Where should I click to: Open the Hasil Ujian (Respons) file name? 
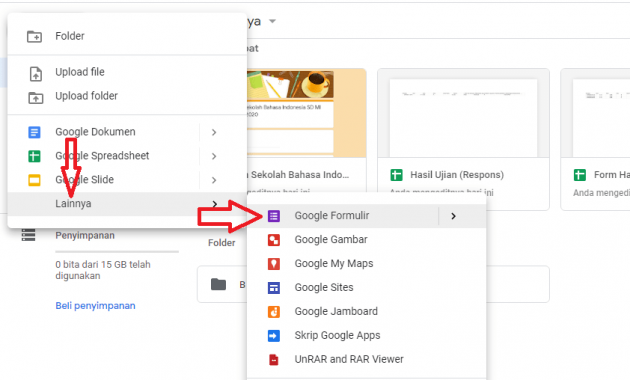pos(457,175)
